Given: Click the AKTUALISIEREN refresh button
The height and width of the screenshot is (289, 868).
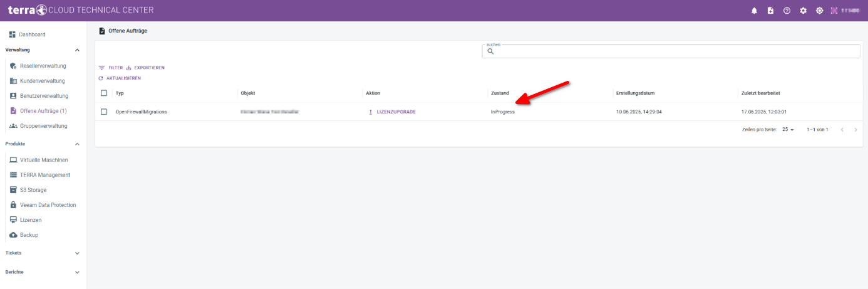Looking at the screenshot, I should click(120, 78).
